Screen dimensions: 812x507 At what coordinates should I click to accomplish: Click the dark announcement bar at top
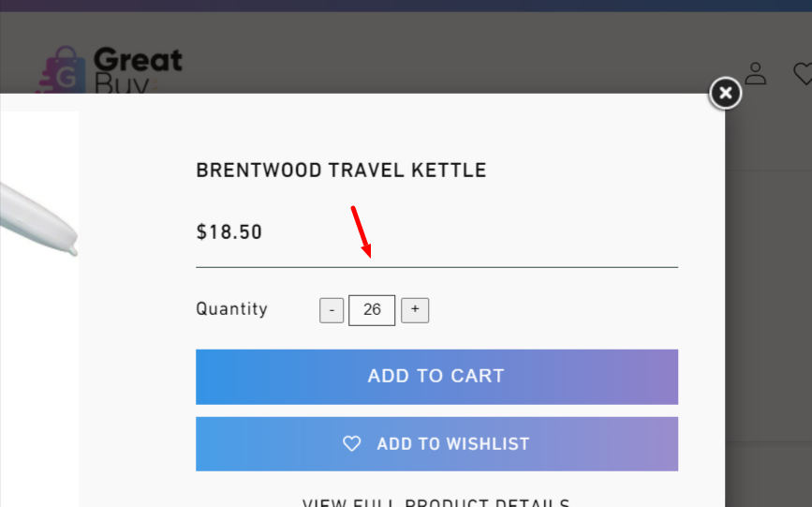(x=406, y=5)
